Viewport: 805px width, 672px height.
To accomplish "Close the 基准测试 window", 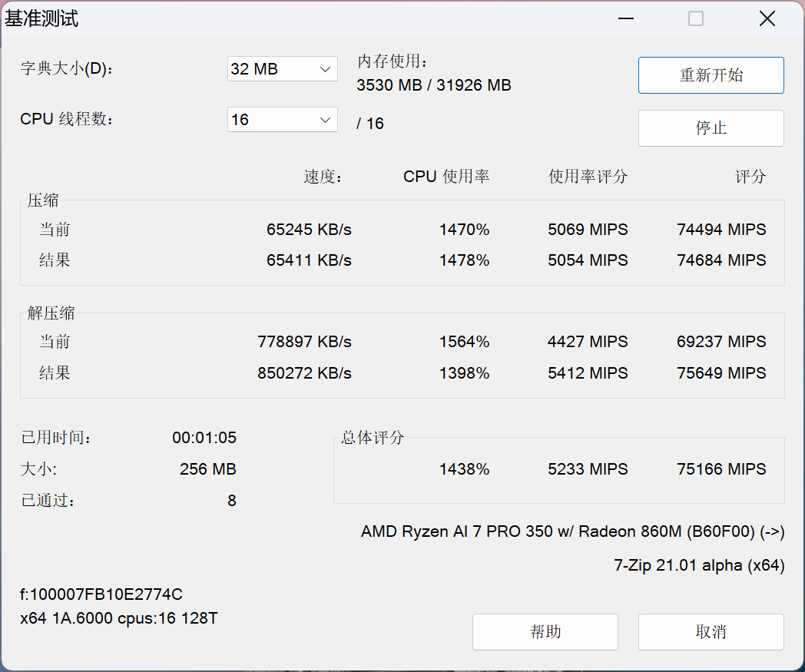I will 767,19.
